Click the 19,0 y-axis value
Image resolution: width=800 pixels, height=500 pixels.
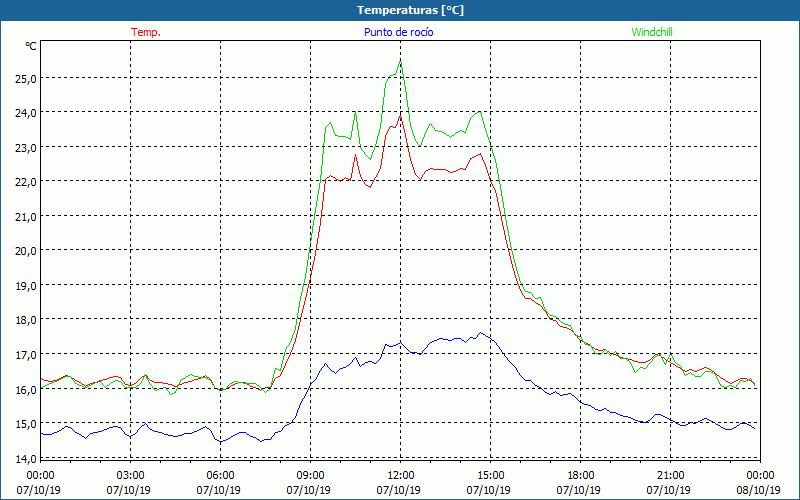pyautogui.click(x=26, y=285)
